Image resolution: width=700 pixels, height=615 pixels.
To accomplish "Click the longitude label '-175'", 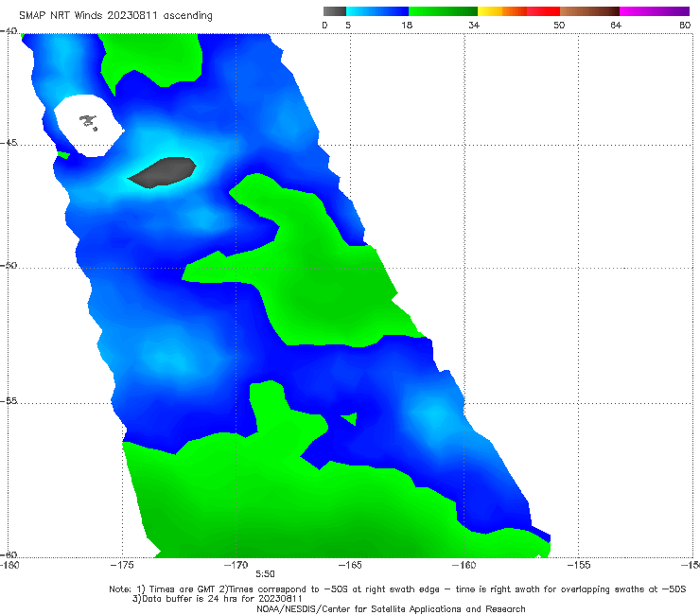I will coord(122,565).
